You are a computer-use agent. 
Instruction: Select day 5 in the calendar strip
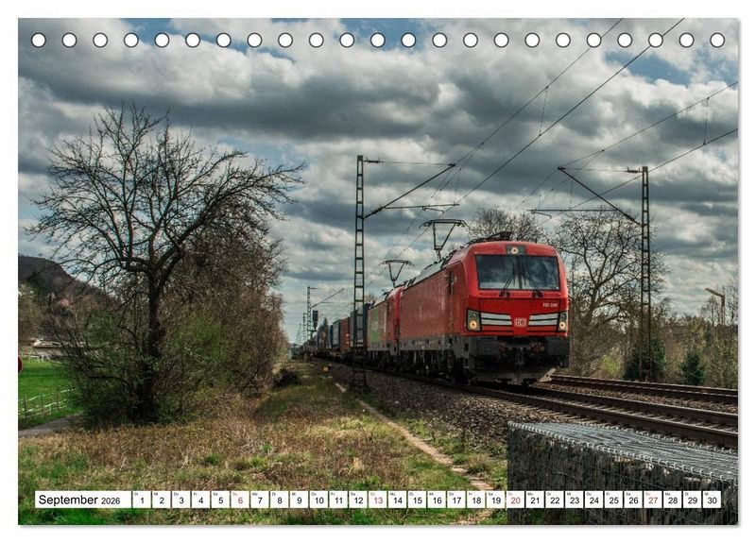[x=220, y=500]
